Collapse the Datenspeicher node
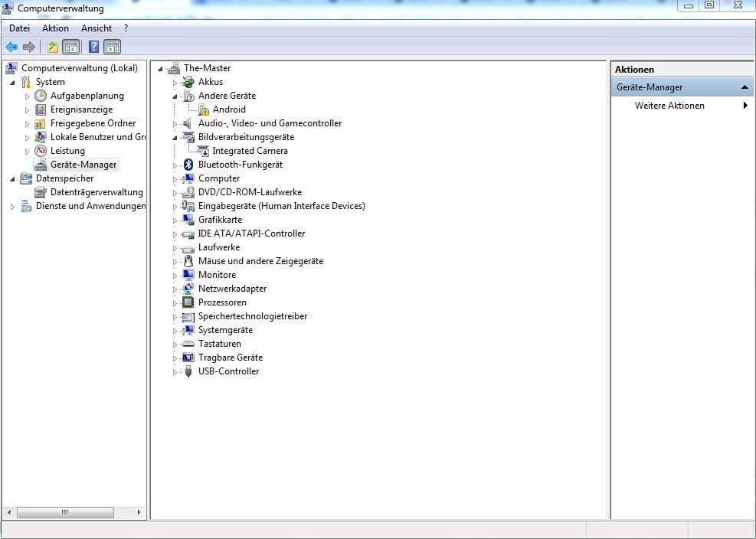 click(x=13, y=179)
